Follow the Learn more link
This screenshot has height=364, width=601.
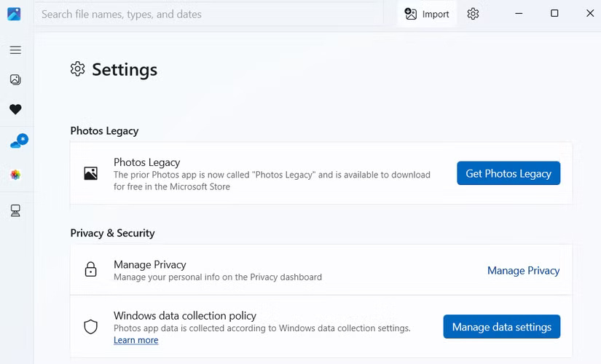click(x=135, y=340)
